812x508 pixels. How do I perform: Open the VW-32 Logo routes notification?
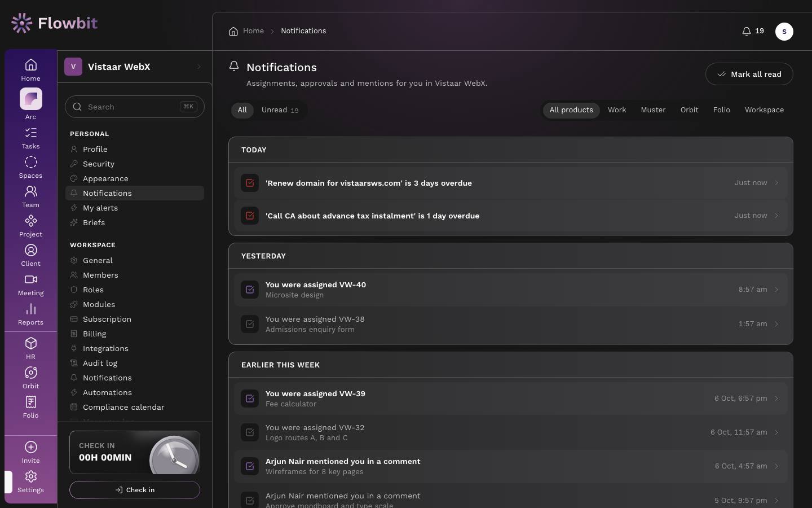pos(510,432)
